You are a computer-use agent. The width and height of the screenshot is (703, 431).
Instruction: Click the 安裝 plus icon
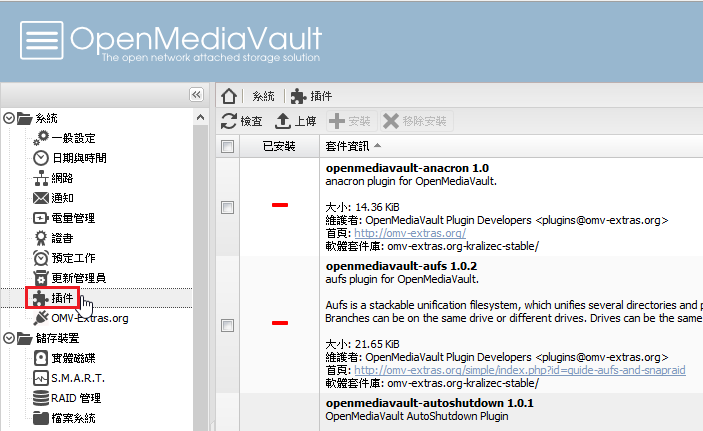tap(337, 121)
